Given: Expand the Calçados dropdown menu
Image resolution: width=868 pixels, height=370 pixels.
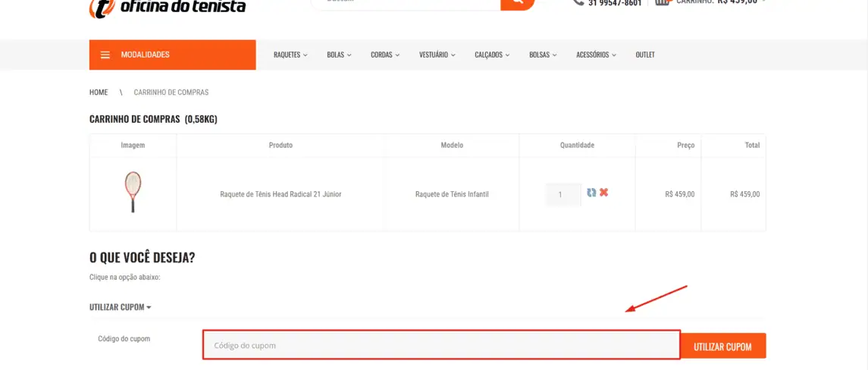Looking at the screenshot, I should click(492, 55).
